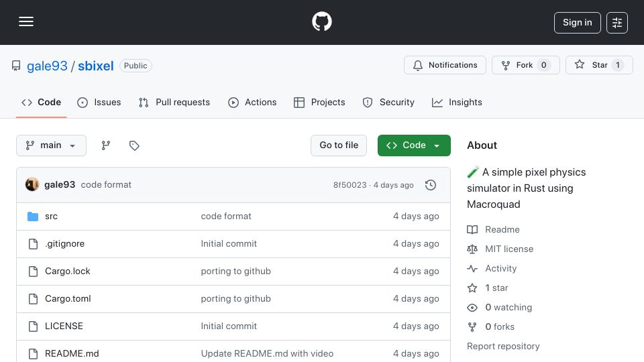Open commit hash 8f50023
644x362 pixels.
[x=350, y=185]
